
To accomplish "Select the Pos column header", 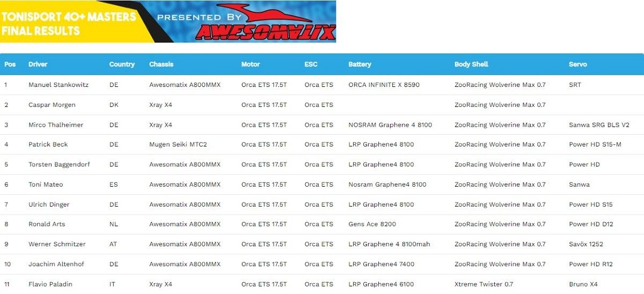I will click(x=10, y=64).
